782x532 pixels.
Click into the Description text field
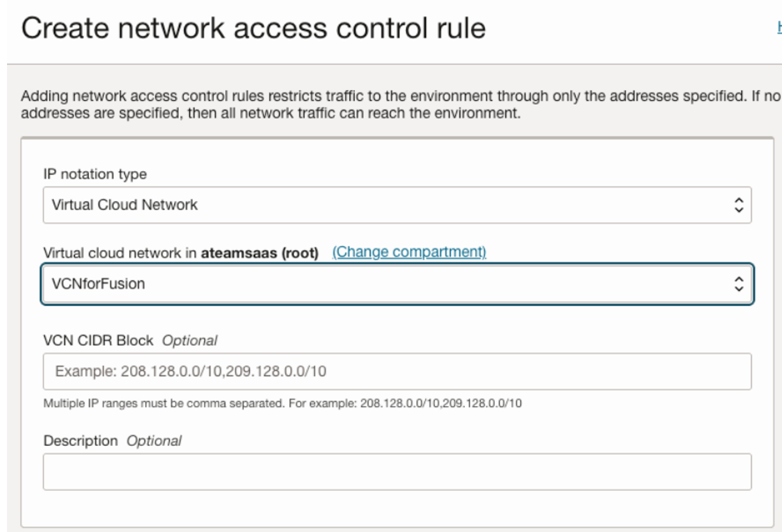(x=397, y=472)
